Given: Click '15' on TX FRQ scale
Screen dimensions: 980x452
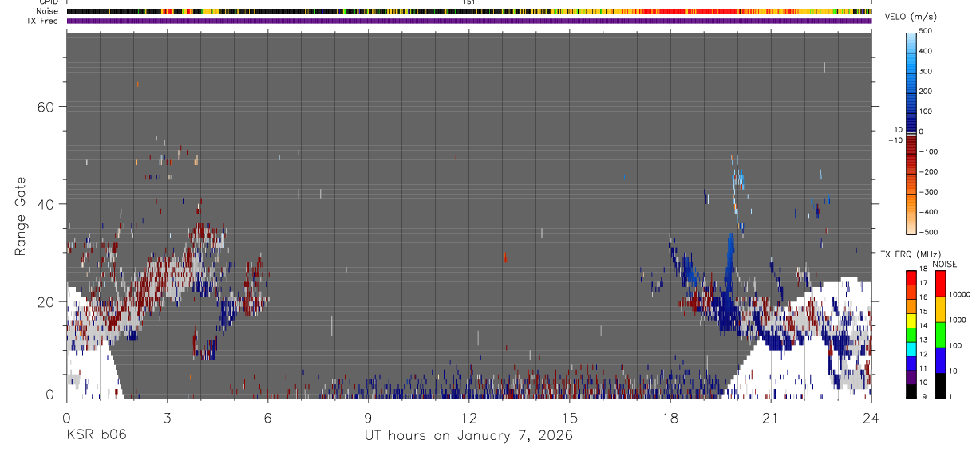Looking at the screenshot, I should pyautogui.click(x=923, y=312).
